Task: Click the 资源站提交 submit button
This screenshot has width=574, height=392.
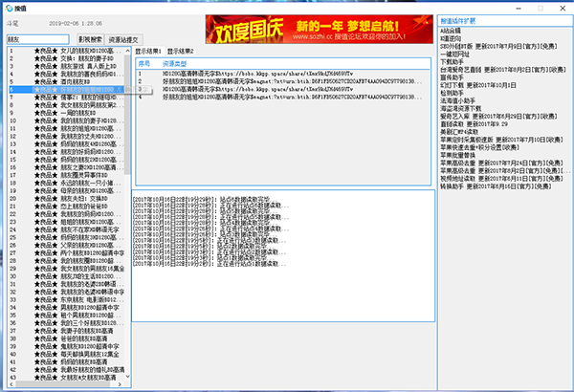Action: pos(123,39)
